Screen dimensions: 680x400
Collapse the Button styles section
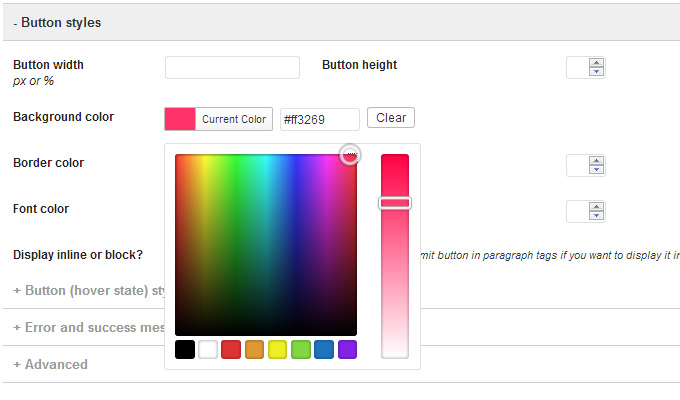(57, 23)
